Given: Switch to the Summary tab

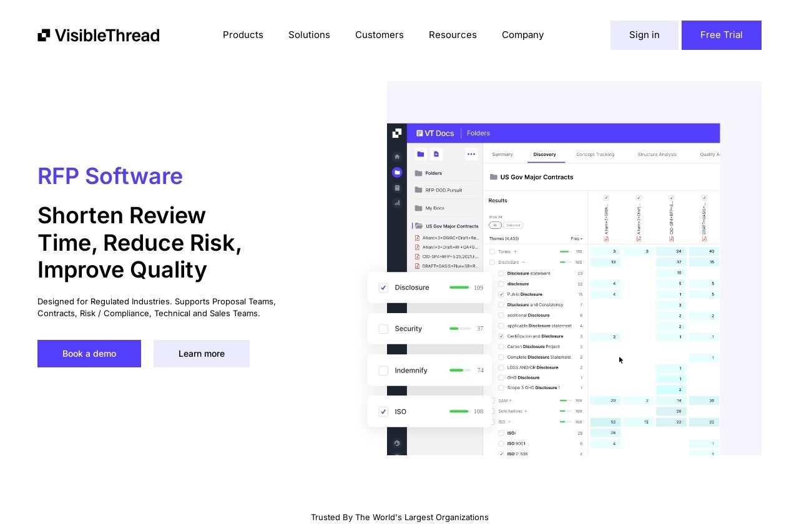Looking at the screenshot, I should (502, 154).
